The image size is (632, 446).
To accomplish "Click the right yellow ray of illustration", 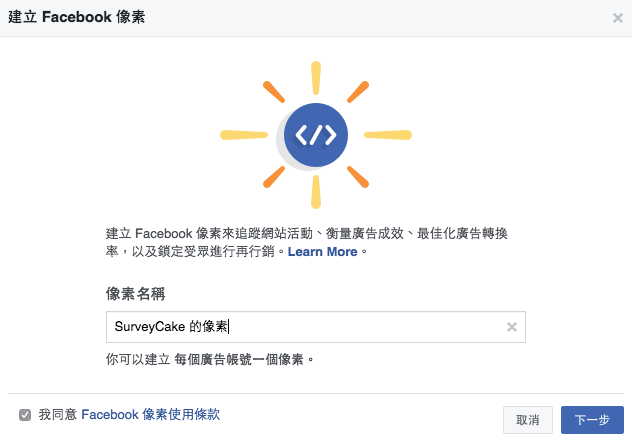I will click(387, 134).
